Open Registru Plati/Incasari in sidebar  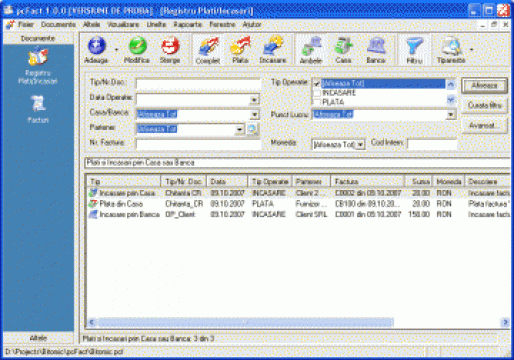tap(38, 65)
